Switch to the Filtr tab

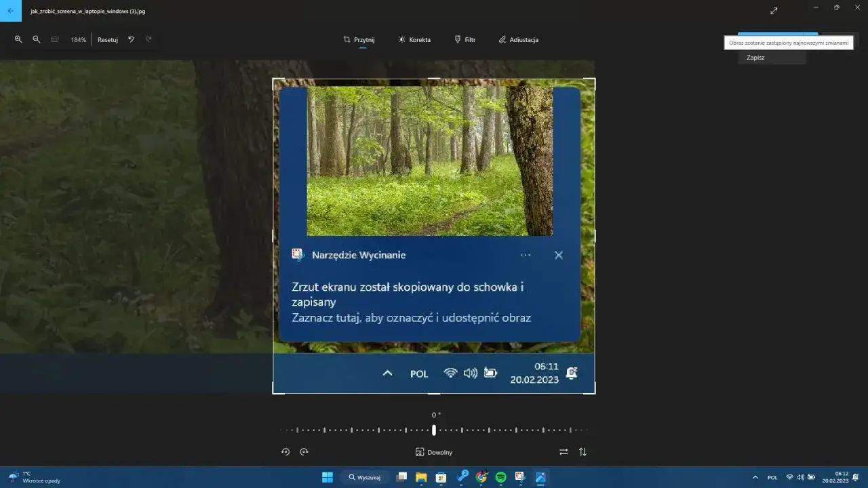click(465, 39)
